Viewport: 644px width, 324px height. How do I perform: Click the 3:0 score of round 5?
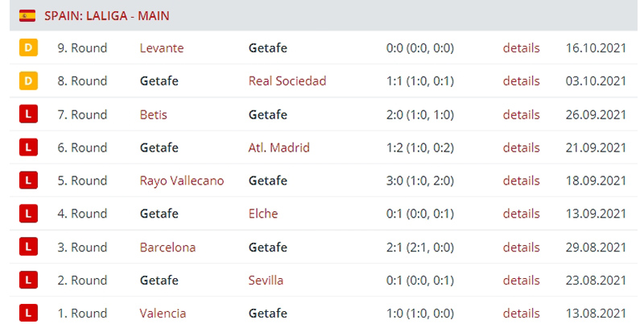[x=394, y=181]
